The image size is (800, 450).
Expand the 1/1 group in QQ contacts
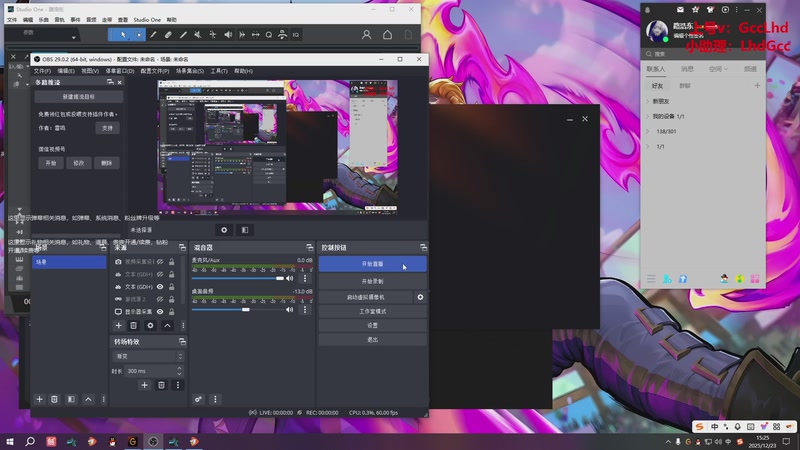coord(648,146)
